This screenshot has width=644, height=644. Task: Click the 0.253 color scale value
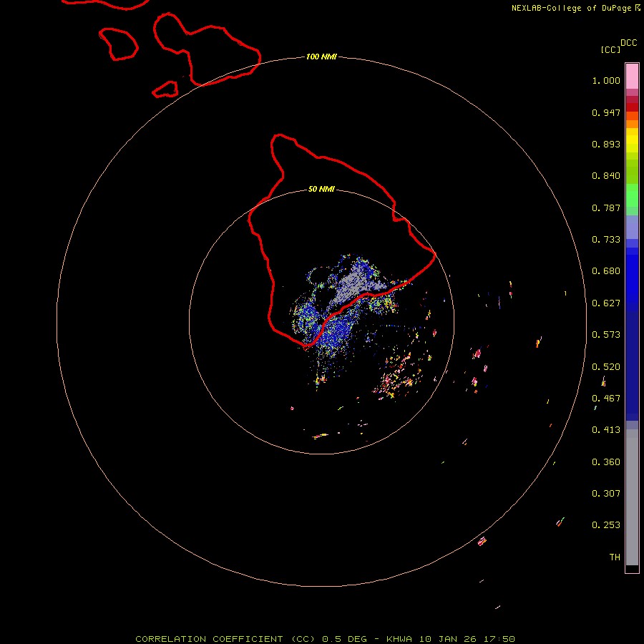606,525
